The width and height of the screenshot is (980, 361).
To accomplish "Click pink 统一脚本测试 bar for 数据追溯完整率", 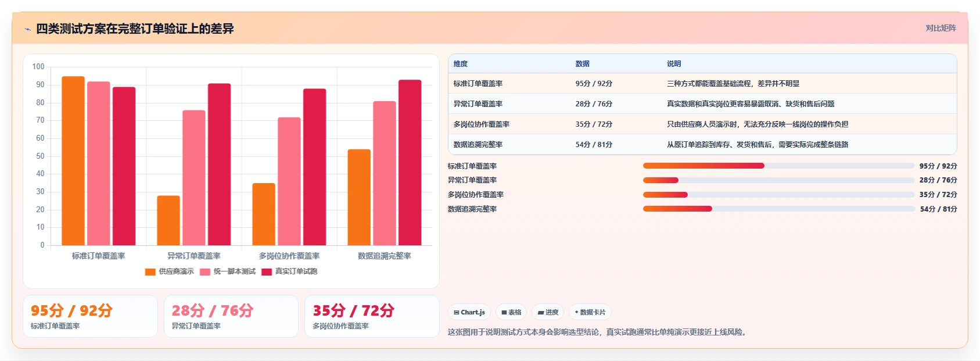I will (385, 173).
